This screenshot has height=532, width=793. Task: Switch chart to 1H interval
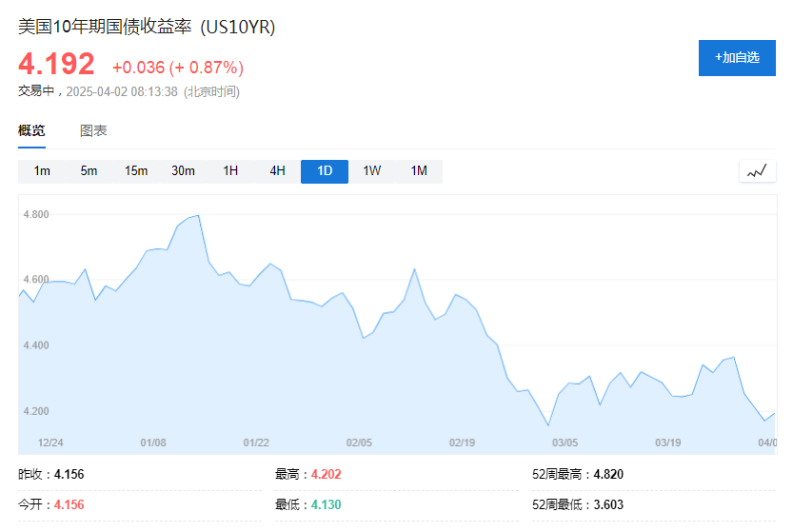point(230,171)
